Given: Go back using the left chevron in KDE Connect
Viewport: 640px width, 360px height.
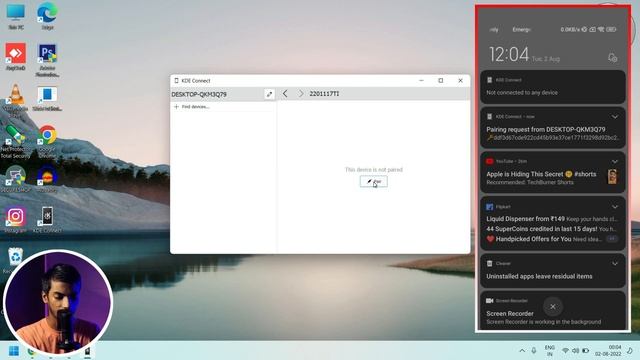Looking at the screenshot, I should coord(285,94).
